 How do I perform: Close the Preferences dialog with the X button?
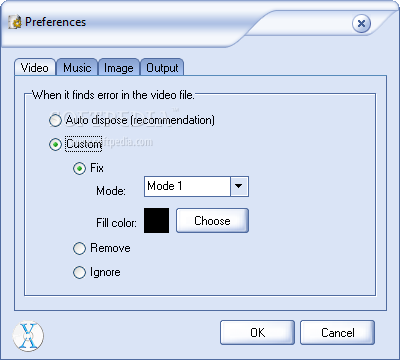(x=361, y=24)
